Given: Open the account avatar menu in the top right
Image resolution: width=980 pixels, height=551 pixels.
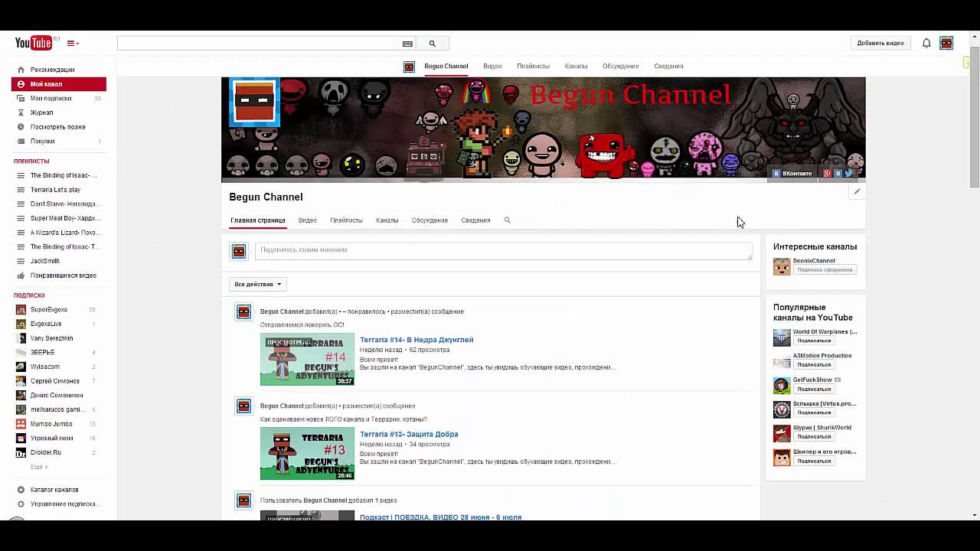Looking at the screenshot, I should coord(946,43).
